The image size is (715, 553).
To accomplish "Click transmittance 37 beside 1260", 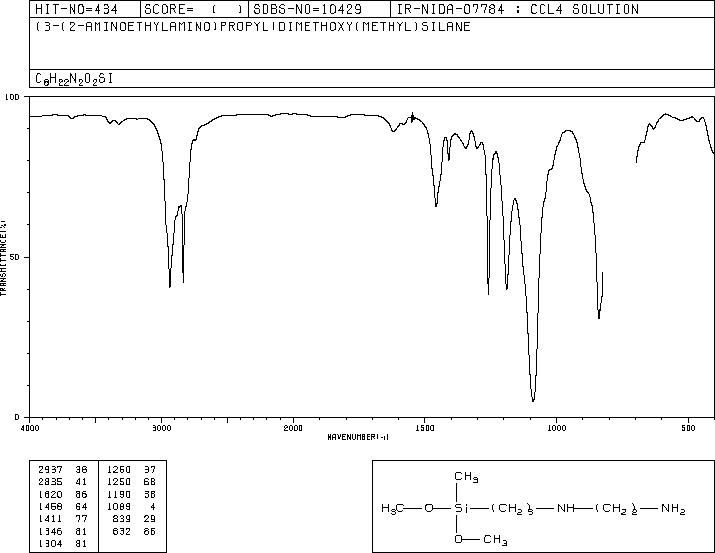I will click(x=150, y=470).
